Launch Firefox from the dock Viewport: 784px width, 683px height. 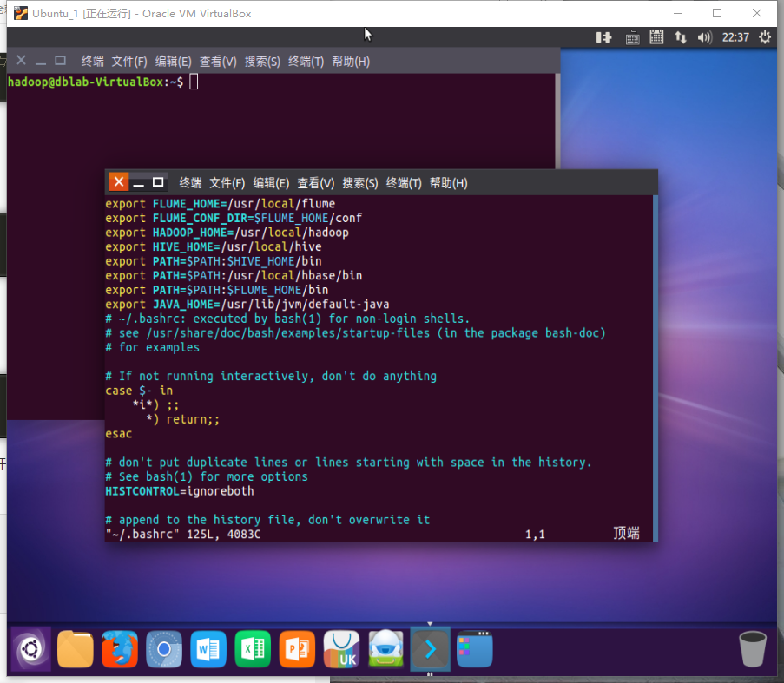click(120, 648)
